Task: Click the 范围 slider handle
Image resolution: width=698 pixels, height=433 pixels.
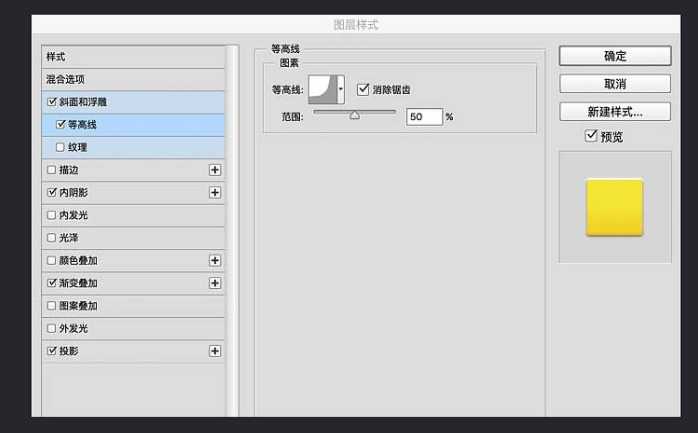Action: 354,116
